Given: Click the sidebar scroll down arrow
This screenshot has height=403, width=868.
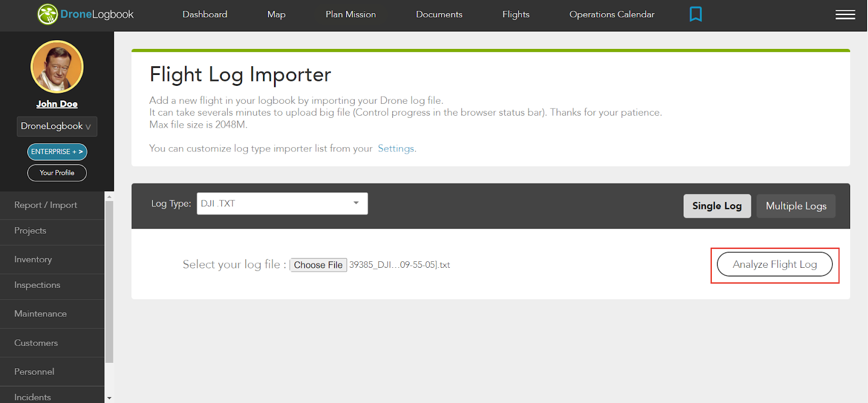Looking at the screenshot, I should [109, 398].
